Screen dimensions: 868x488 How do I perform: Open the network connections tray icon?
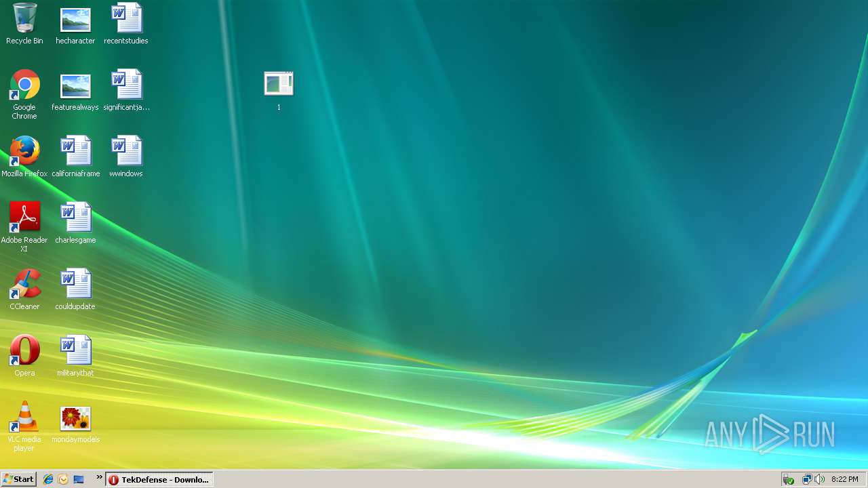tap(807, 479)
